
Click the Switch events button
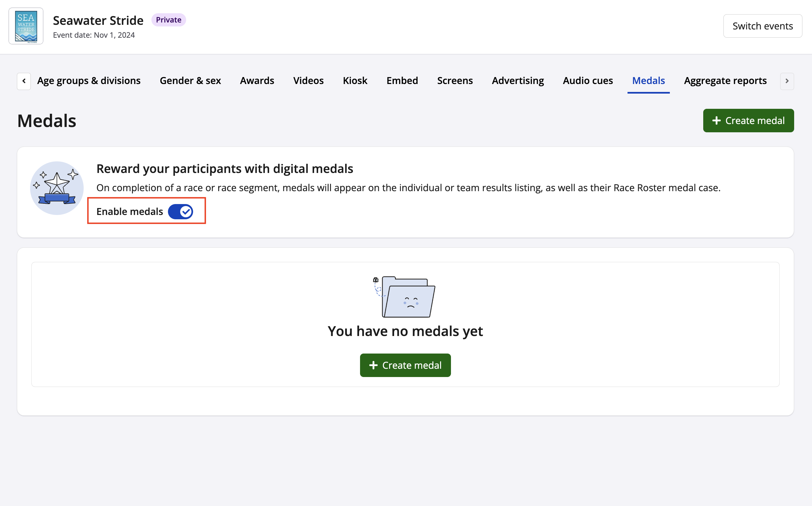pyautogui.click(x=762, y=26)
